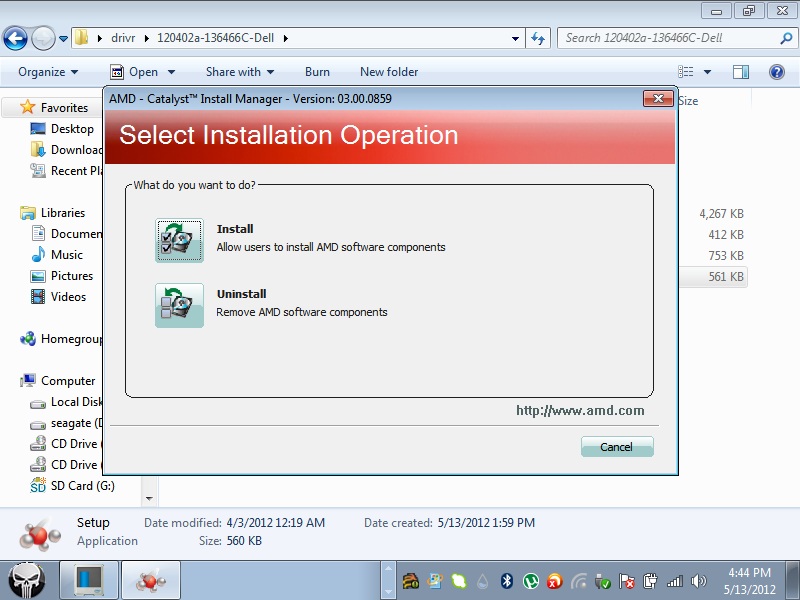This screenshot has width=800, height=600.
Task: Open seagate drive in navigation pane
Action: click(66, 423)
